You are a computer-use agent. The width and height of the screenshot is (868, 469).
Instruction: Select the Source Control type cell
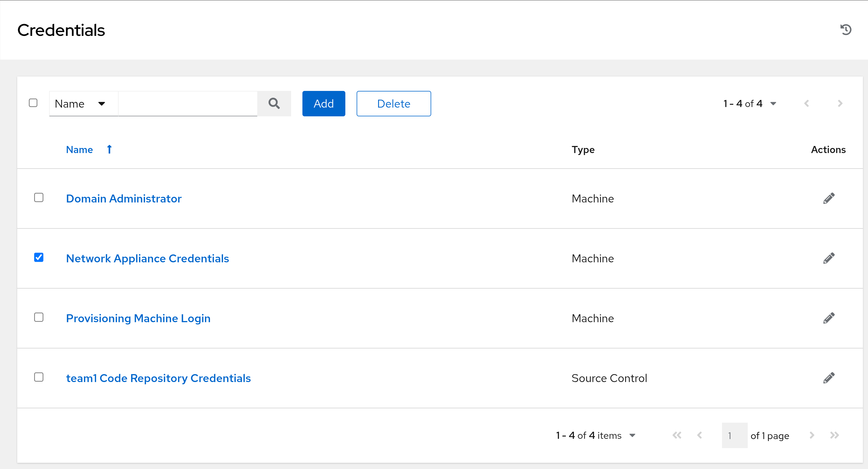click(609, 378)
